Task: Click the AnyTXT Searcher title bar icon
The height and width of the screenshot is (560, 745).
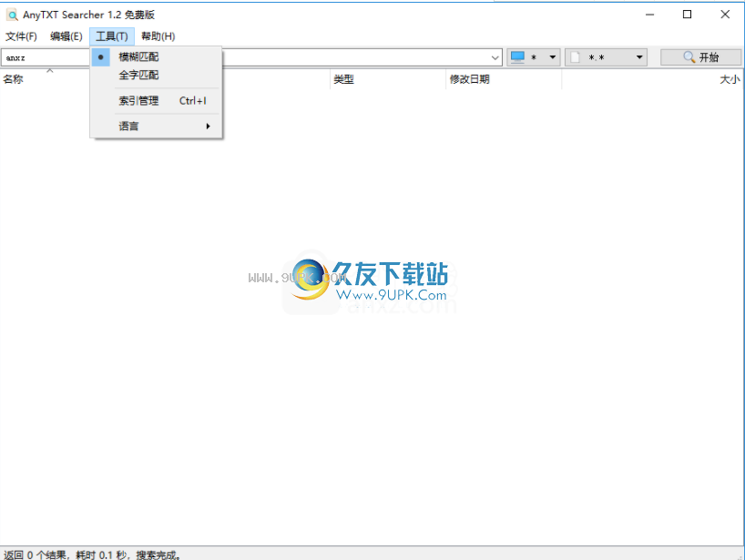Action: click(x=13, y=15)
